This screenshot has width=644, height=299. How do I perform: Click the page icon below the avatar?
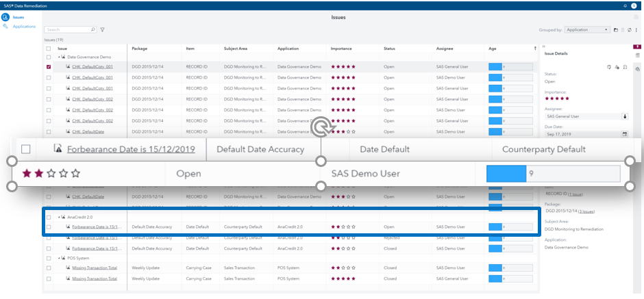click(x=636, y=17)
